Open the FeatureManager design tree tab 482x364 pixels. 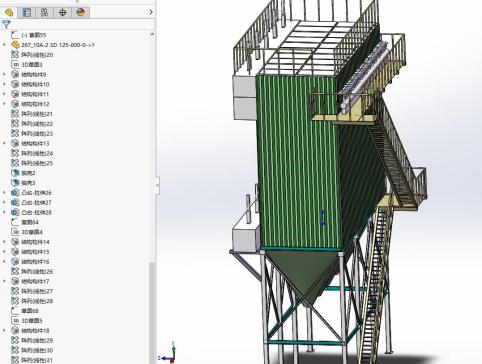pos(9,13)
